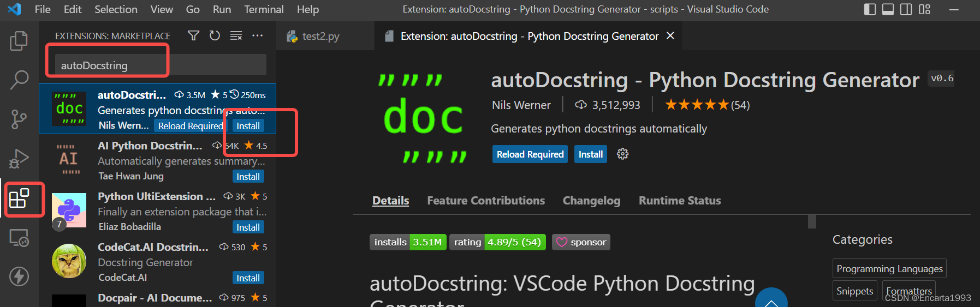This screenshot has width=980, height=307.
Task: Switch to Details tab
Action: click(x=390, y=201)
